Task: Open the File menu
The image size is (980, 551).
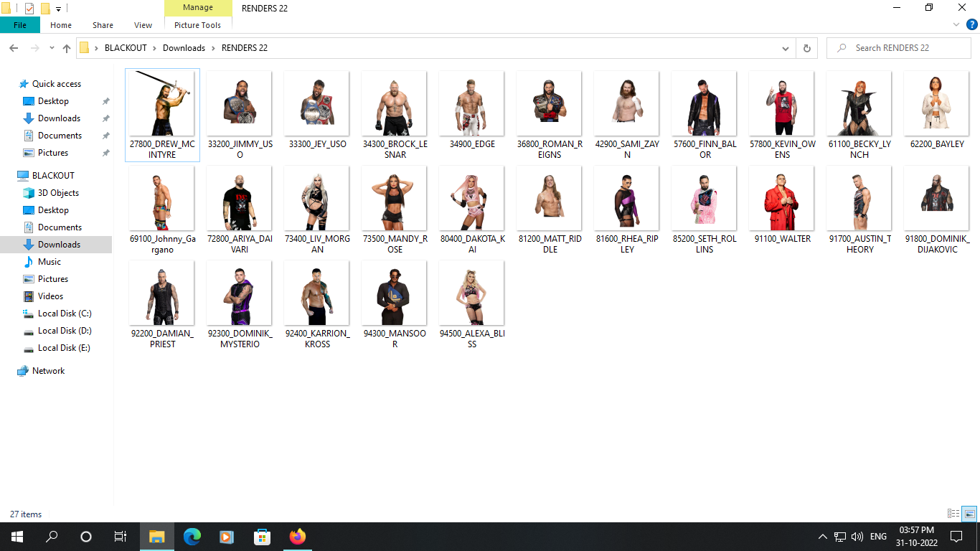Action: 20,25
